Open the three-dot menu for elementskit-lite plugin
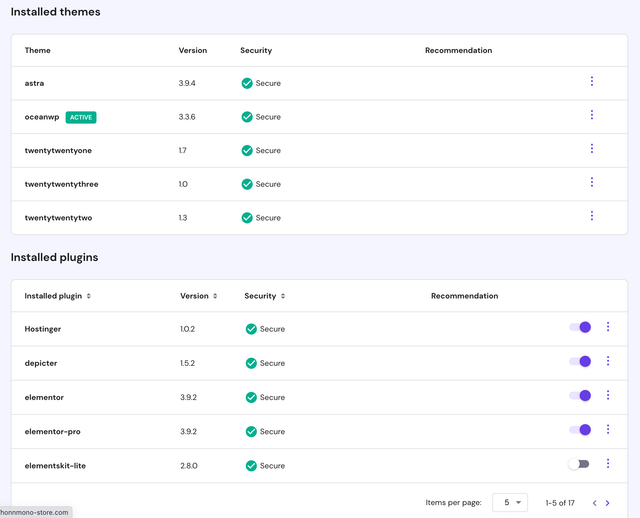The image size is (640, 518). 608,463
